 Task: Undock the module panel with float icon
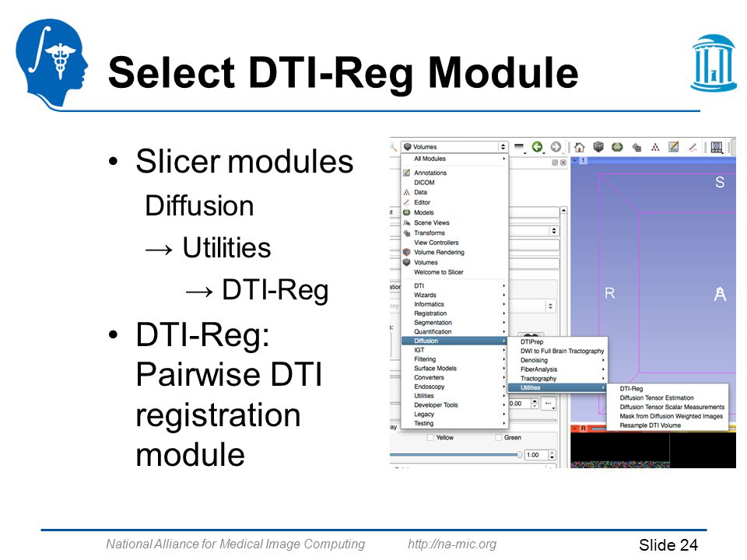(555, 163)
